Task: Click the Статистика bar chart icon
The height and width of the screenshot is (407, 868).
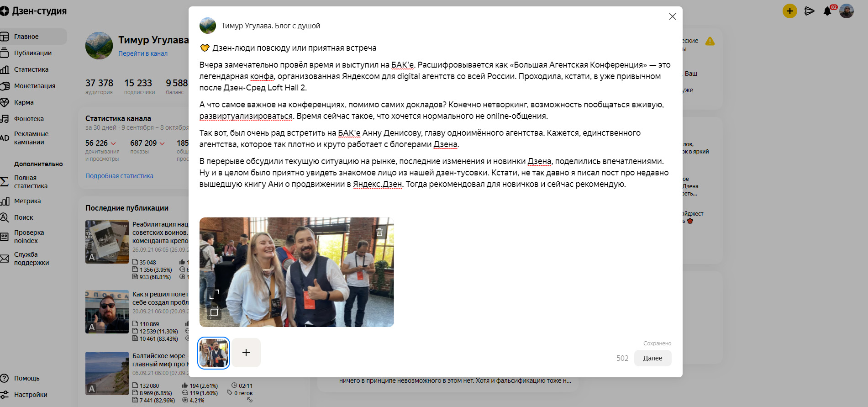Action: point(5,69)
